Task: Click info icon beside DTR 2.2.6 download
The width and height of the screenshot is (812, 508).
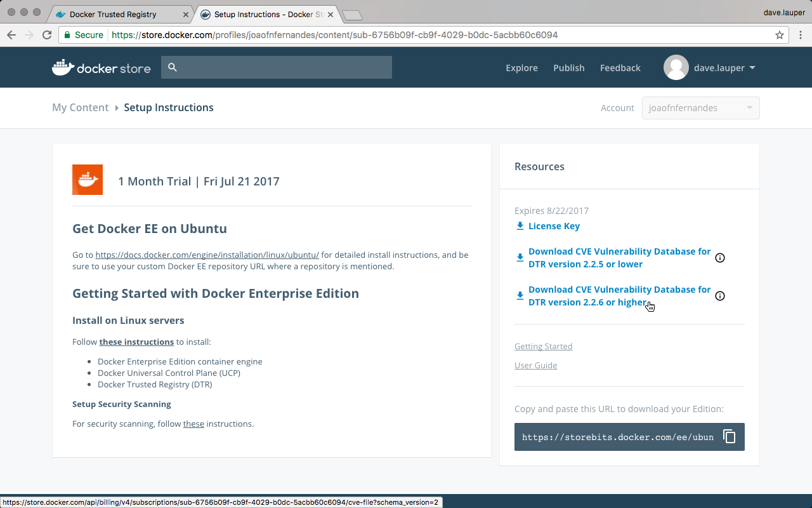Action: tap(719, 296)
